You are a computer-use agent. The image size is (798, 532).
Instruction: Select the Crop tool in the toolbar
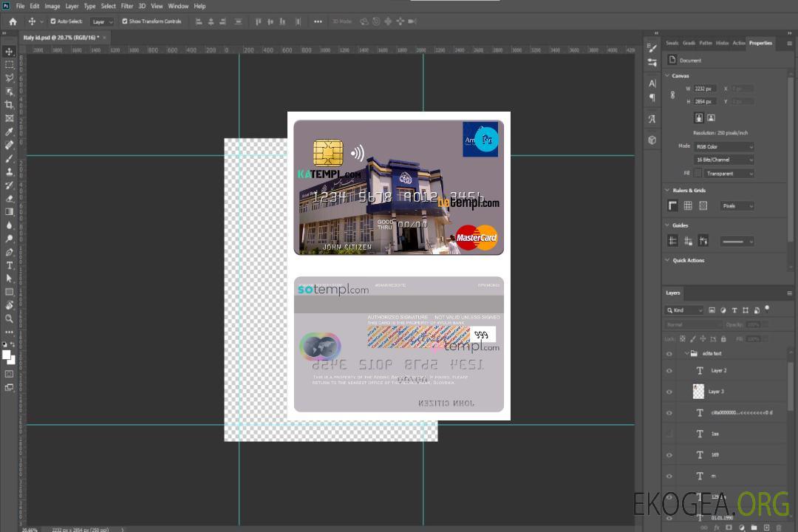(x=10, y=105)
